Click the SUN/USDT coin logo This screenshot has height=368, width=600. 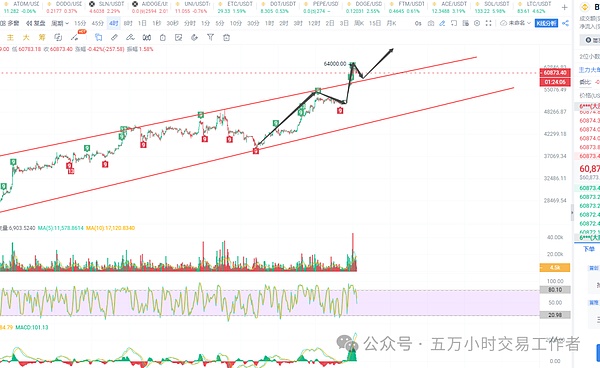tap(92, 4)
